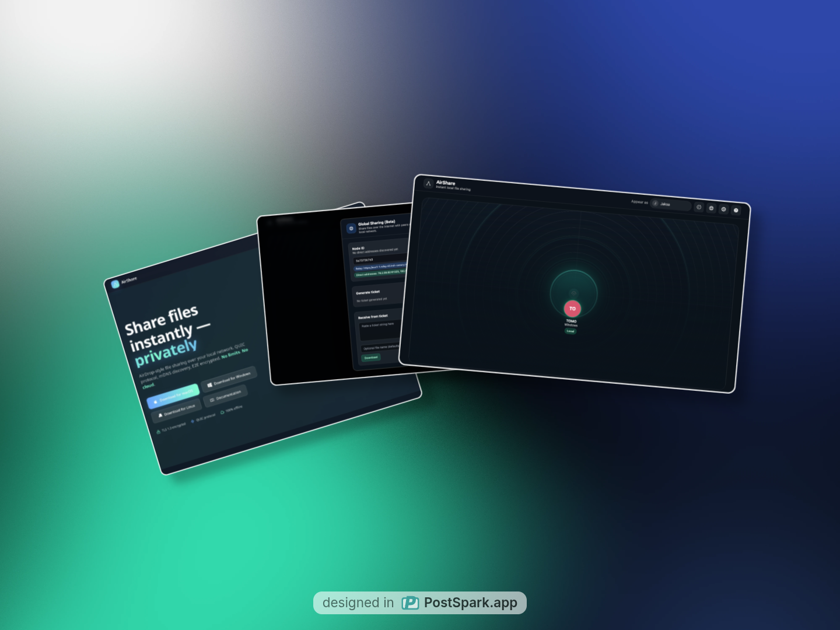Select the TOMO device on the radar
The height and width of the screenshot is (630, 840).
[572, 308]
